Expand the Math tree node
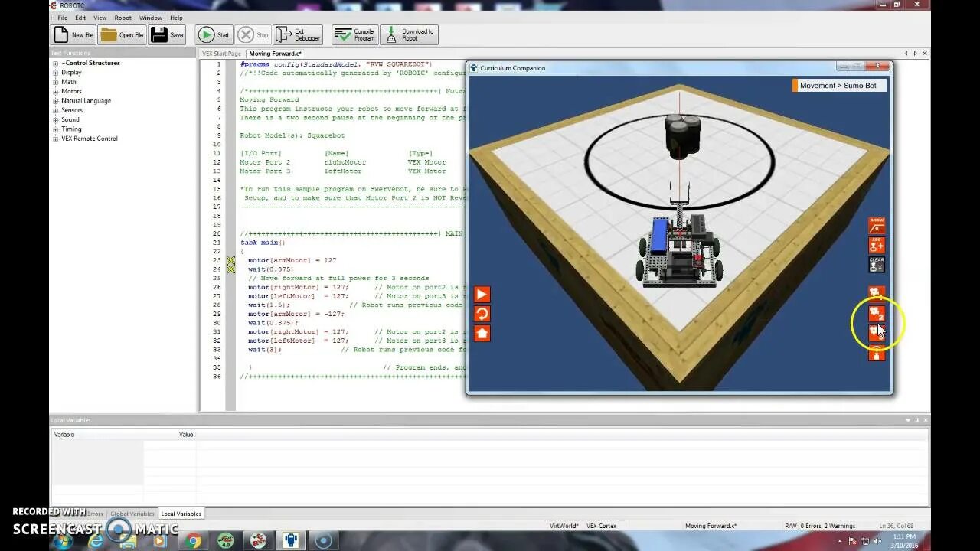 coord(55,82)
